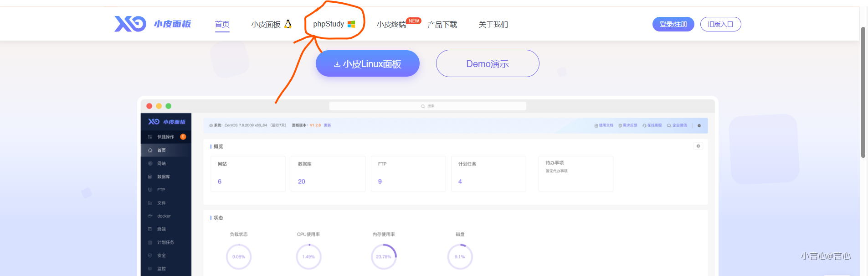Open 在线客服 link in demo header
This screenshot has height=276, width=868.
pyautogui.click(x=652, y=125)
